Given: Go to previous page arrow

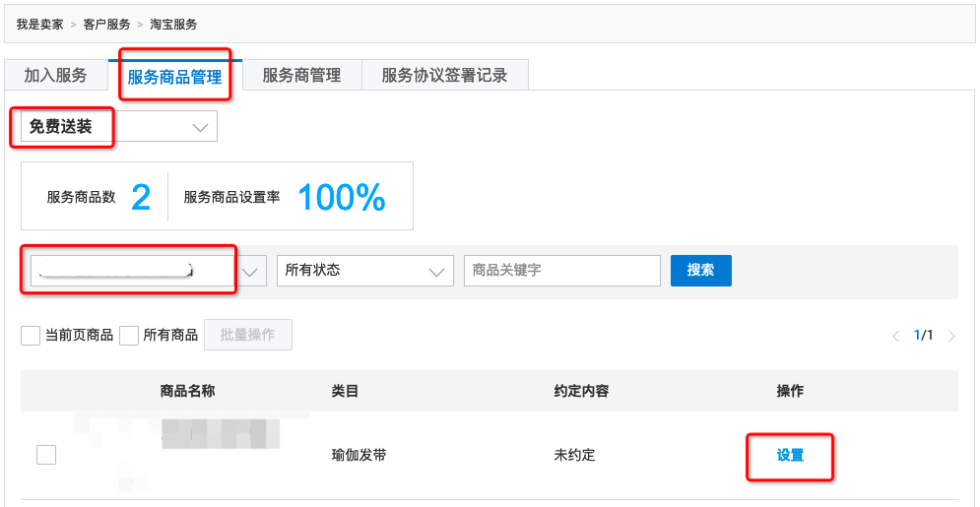Looking at the screenshot, I should [895, 336].
